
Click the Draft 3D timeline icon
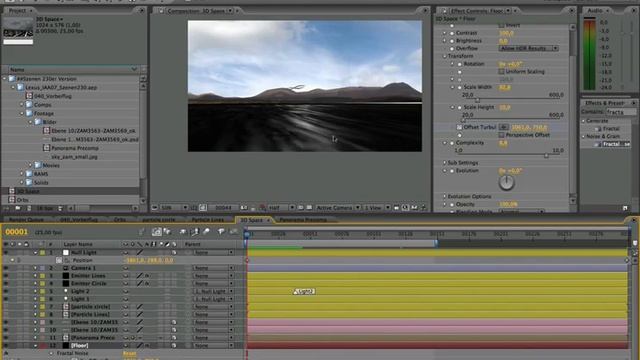167,232
